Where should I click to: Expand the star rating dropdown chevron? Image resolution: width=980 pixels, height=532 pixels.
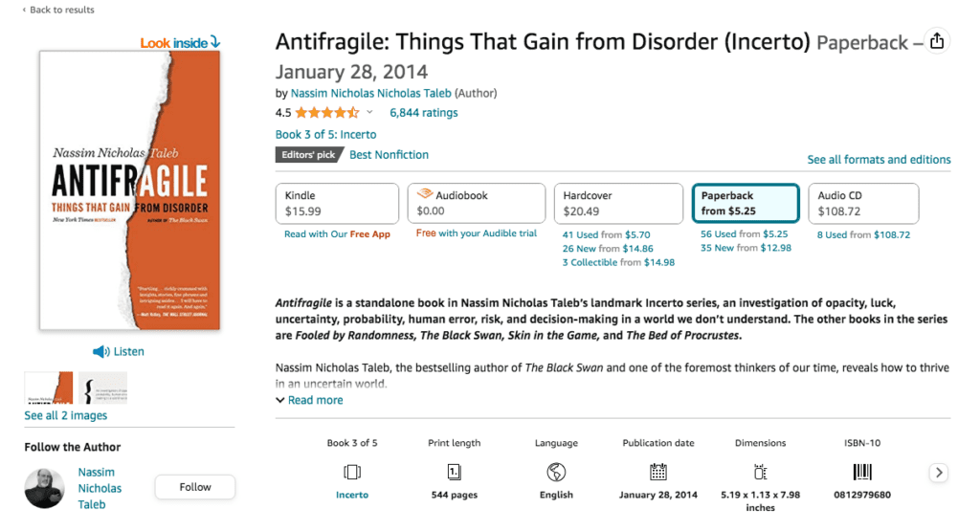pos(369,113)
